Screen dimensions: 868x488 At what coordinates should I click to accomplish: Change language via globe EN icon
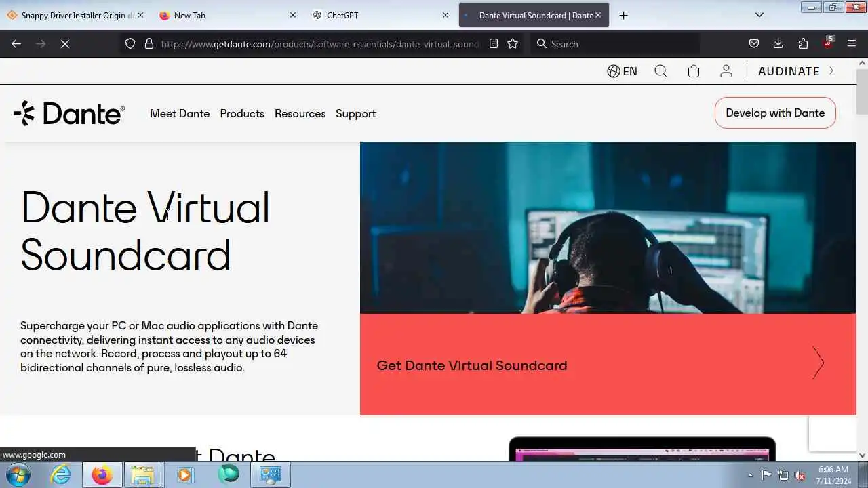coord(622,71)
